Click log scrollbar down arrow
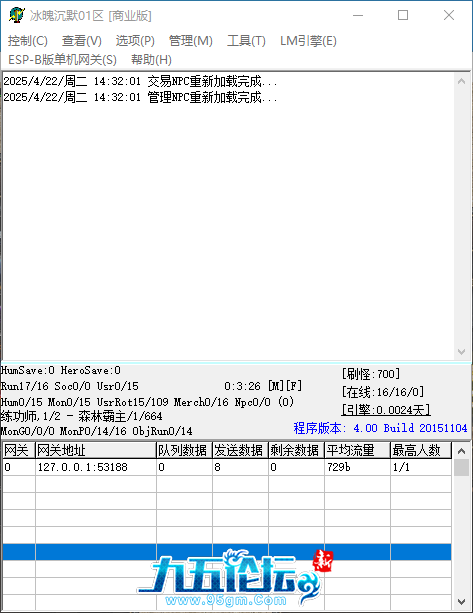The width and height of the screenshot is (473, 613). [x=461, y=351]
